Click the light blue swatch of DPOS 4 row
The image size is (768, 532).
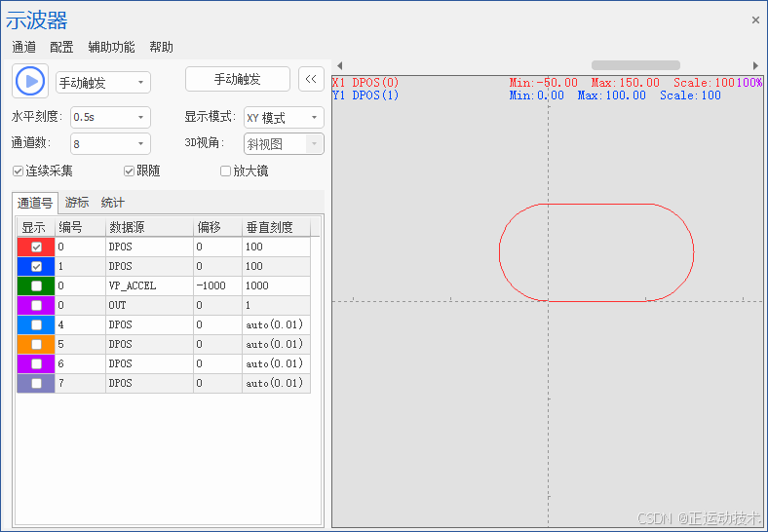click(x=36, y=324)
